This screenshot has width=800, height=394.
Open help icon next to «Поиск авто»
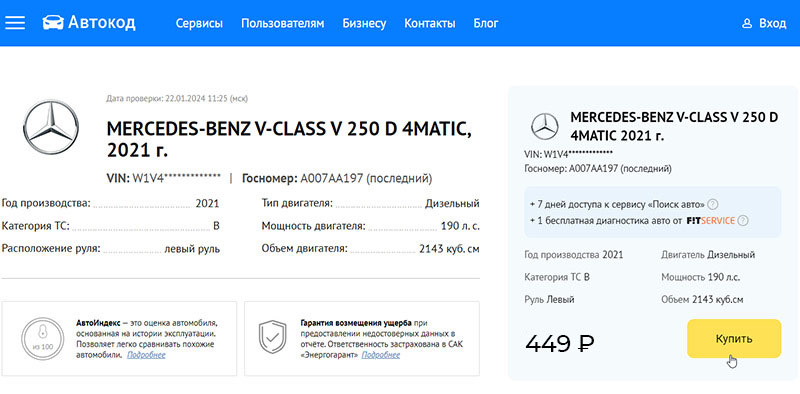[x=713, y=204]
